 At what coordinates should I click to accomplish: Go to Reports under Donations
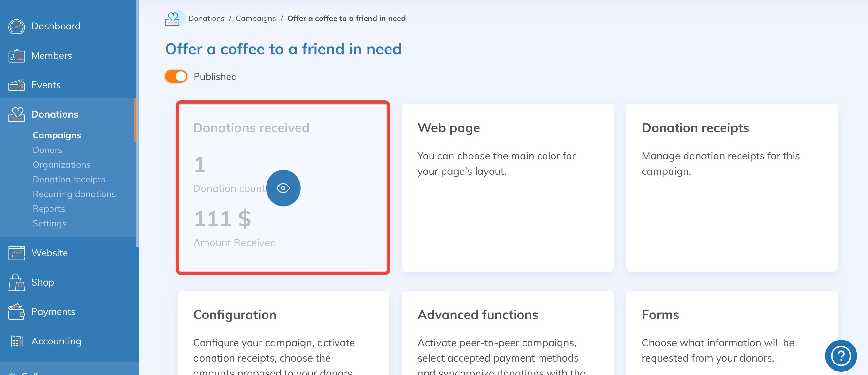[49, 209]
